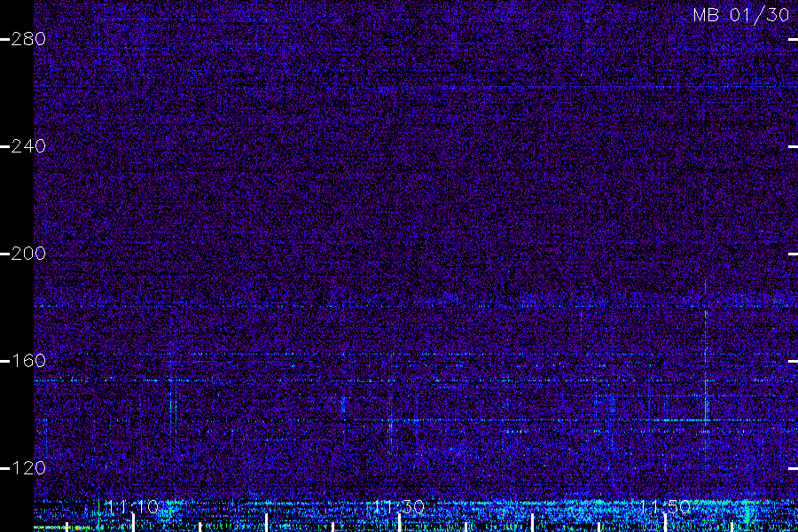Click the 11:30 time label
Viewport: 798px width, 532px height.
(x=399, y=507)
